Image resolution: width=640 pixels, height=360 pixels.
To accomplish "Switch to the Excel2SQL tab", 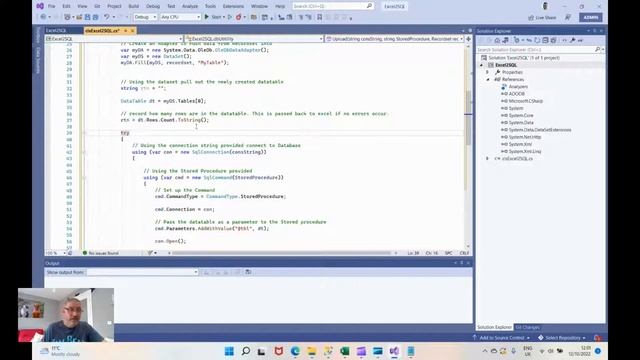I will pyautogui.click(x=56, y=31).
